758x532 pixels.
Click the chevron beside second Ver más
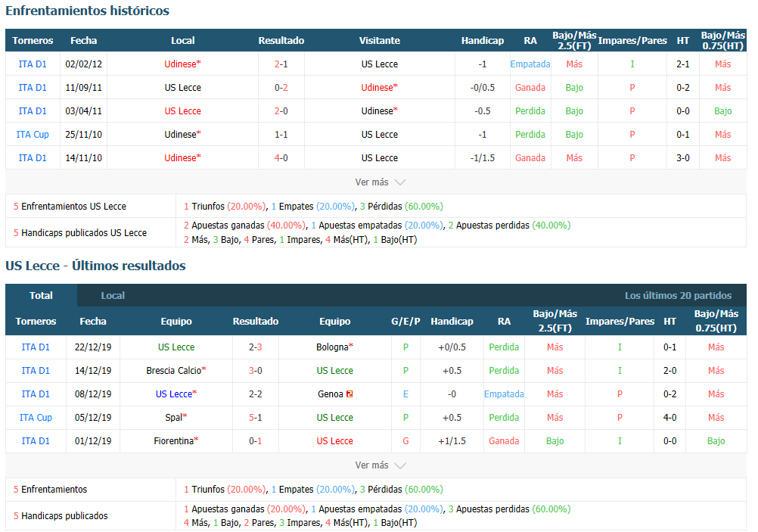(399, 465)
